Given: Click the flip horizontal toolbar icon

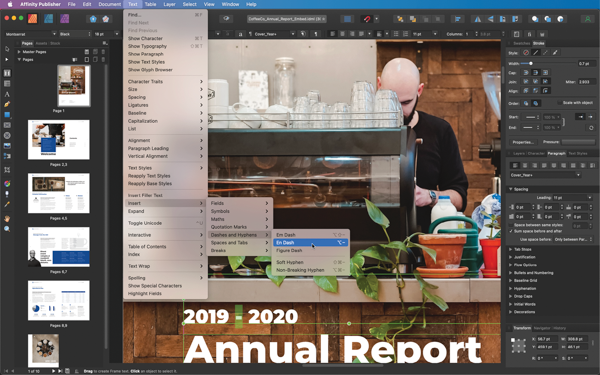Looking at the screenshot, I should 478,19.
